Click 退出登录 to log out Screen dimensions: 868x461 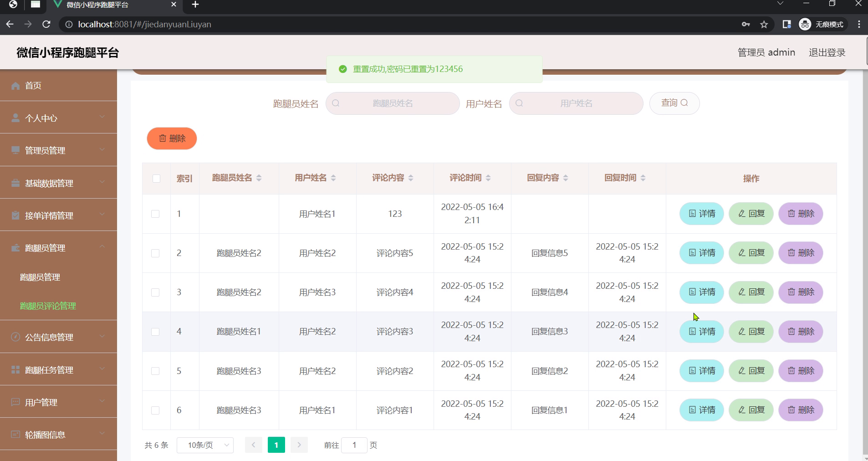827,52
